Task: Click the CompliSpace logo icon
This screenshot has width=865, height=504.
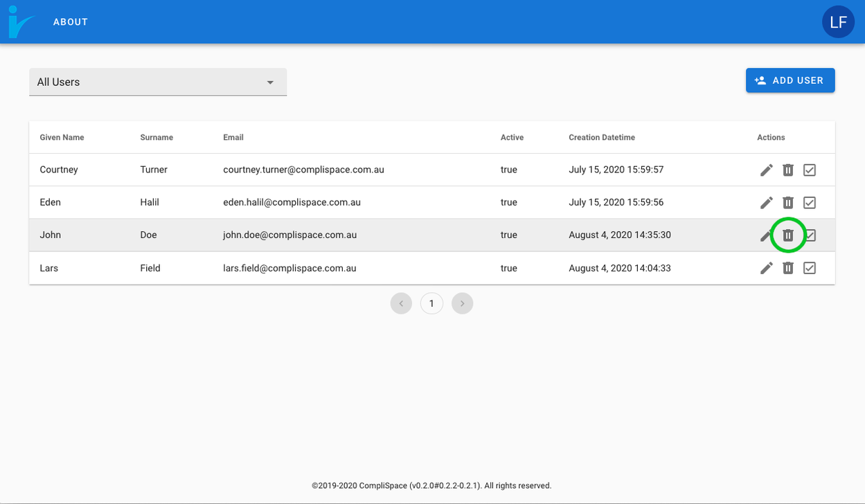Action: 21,22
